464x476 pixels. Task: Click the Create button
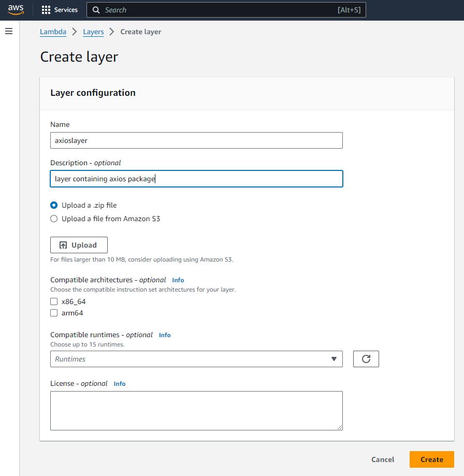click(x=431, y=459)
